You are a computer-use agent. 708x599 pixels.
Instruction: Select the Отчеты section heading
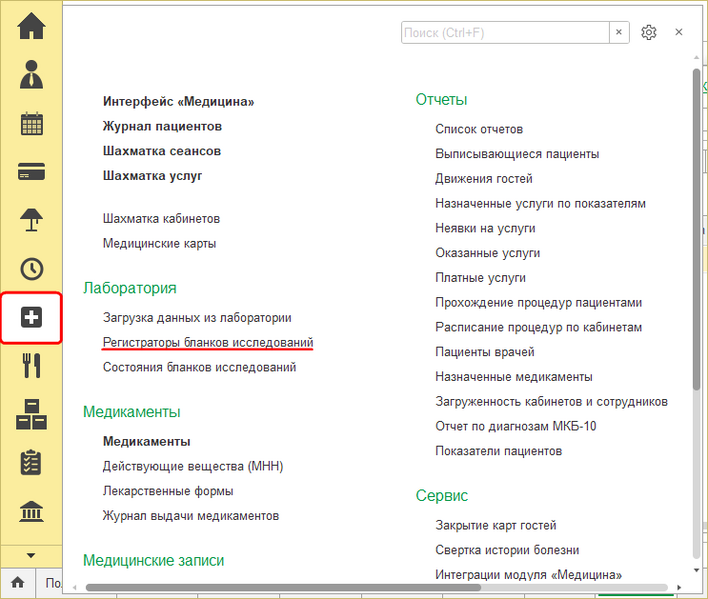tap(441, 100)
